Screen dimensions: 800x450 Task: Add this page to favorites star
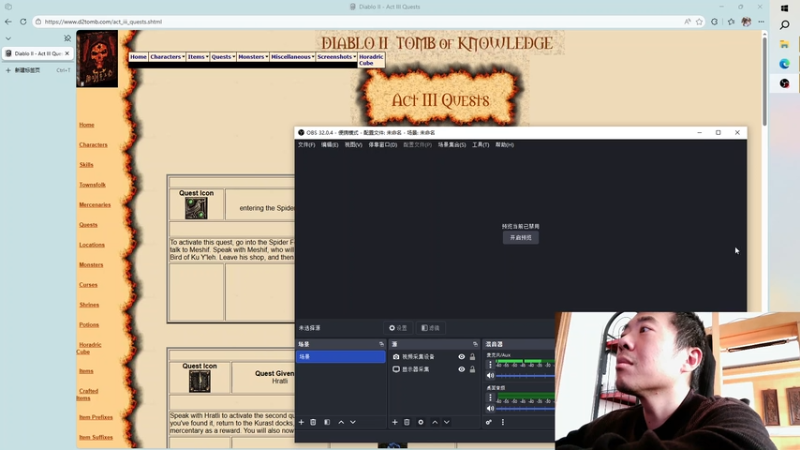coord(699,22)
